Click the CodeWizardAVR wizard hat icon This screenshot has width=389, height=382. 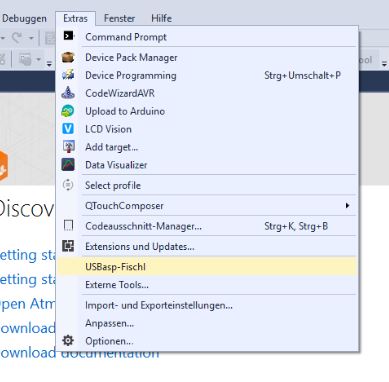(x=68, y=93)
